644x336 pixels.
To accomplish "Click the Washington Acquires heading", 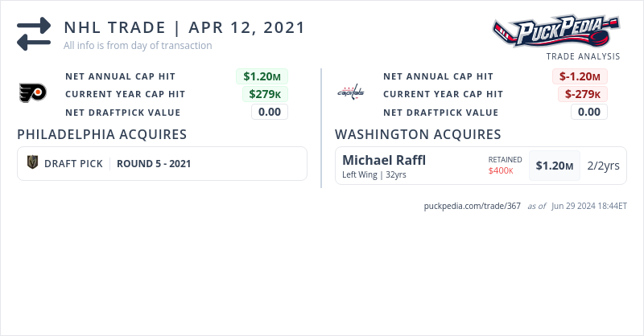I will 418,133.
